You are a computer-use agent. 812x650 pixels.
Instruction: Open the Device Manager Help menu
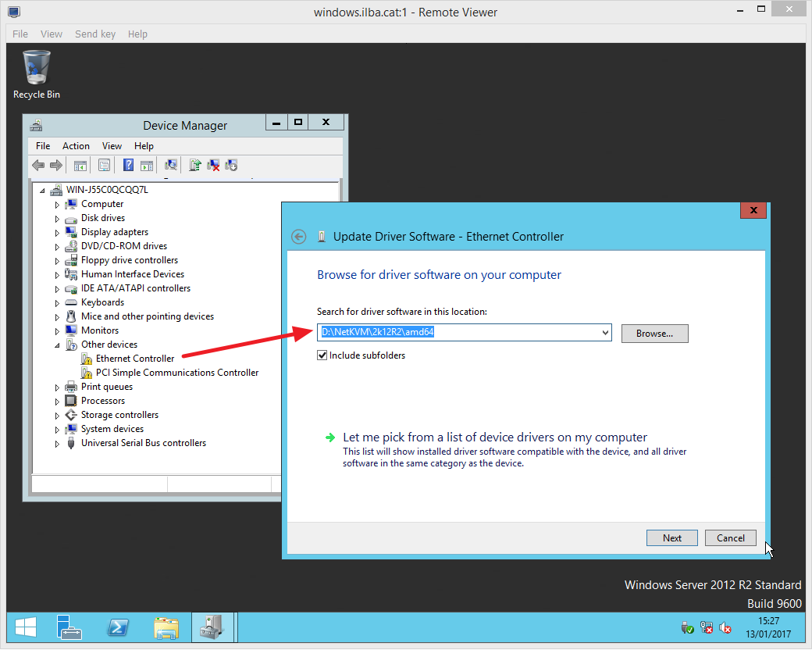click(x=144, y=145)
